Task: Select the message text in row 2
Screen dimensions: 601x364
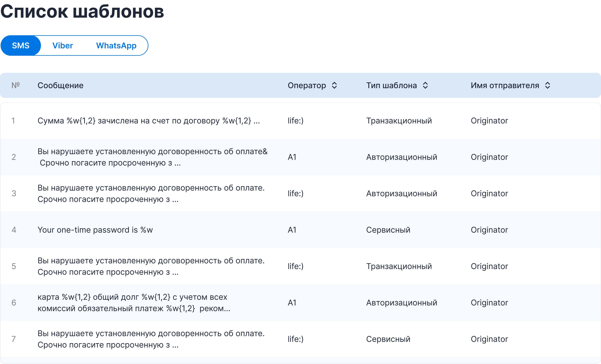Action: pos(152,157)
